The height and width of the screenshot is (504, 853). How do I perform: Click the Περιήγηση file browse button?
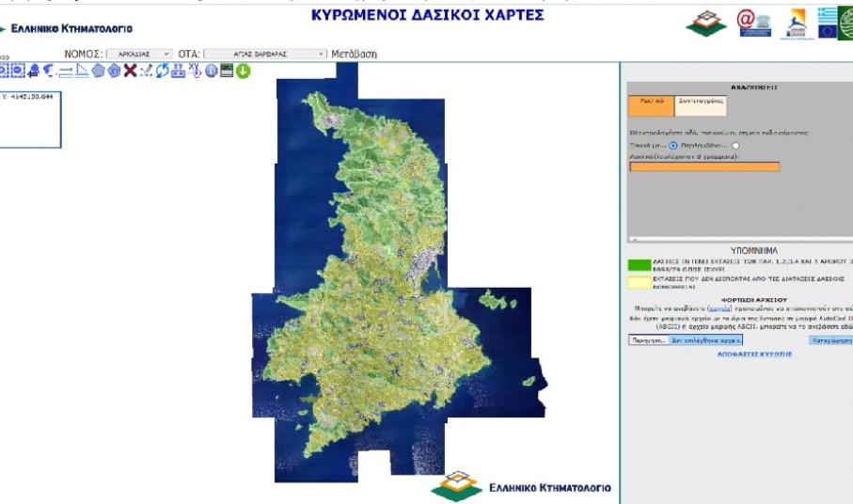(649, 339)
